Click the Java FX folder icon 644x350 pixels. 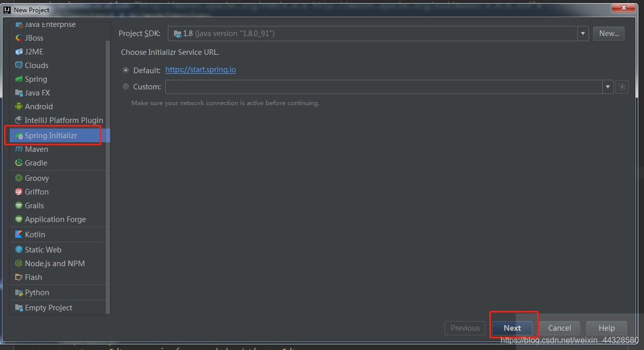(x=19, y=93)
